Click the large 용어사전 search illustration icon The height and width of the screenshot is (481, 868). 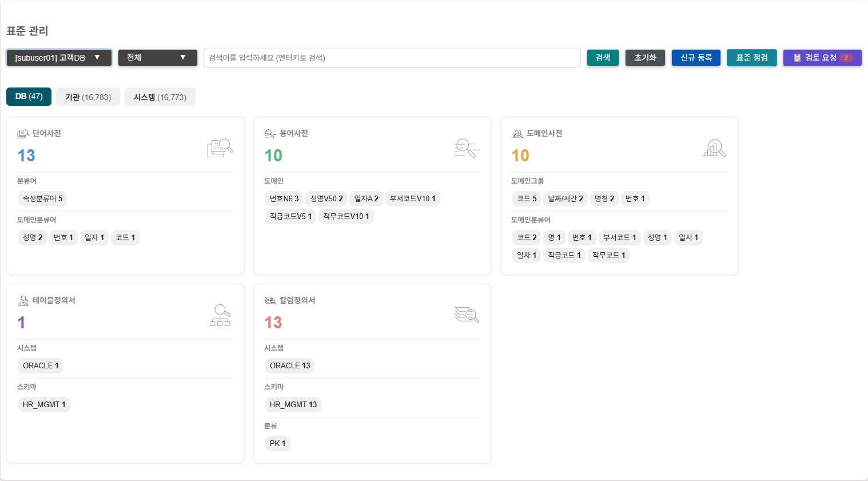coord(467,148)
